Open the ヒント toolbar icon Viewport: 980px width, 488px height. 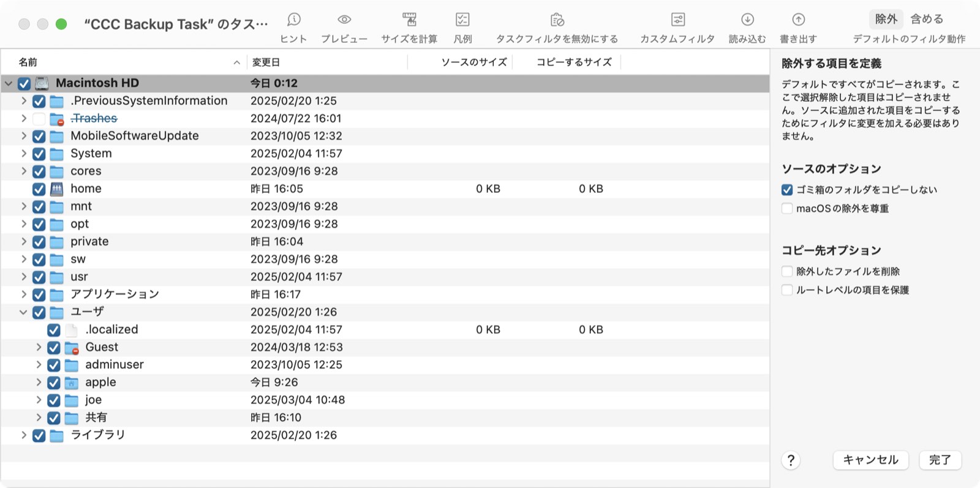coord(294,20)
